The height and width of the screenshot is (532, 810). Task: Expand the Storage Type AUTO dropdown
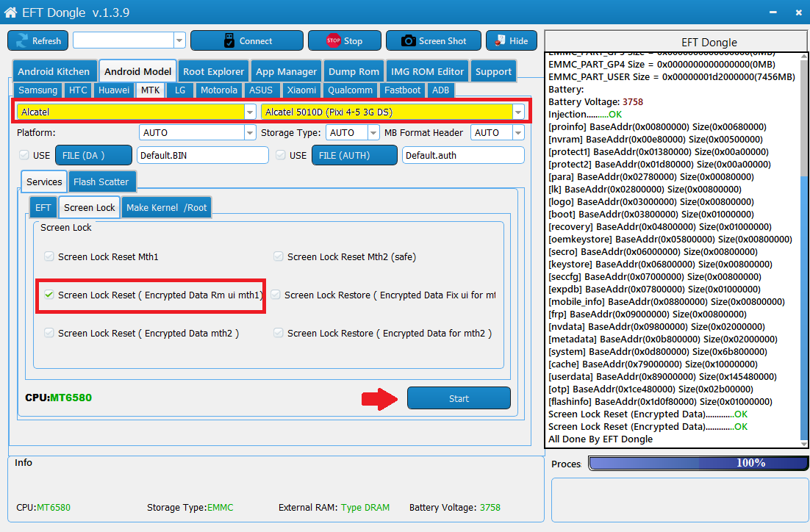[x=373, y=133]
